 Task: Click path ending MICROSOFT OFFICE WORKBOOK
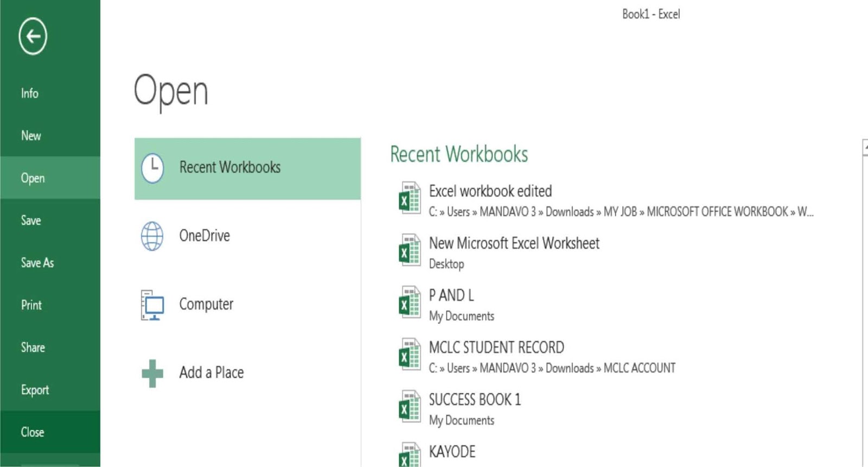click(x=621, y=212)
